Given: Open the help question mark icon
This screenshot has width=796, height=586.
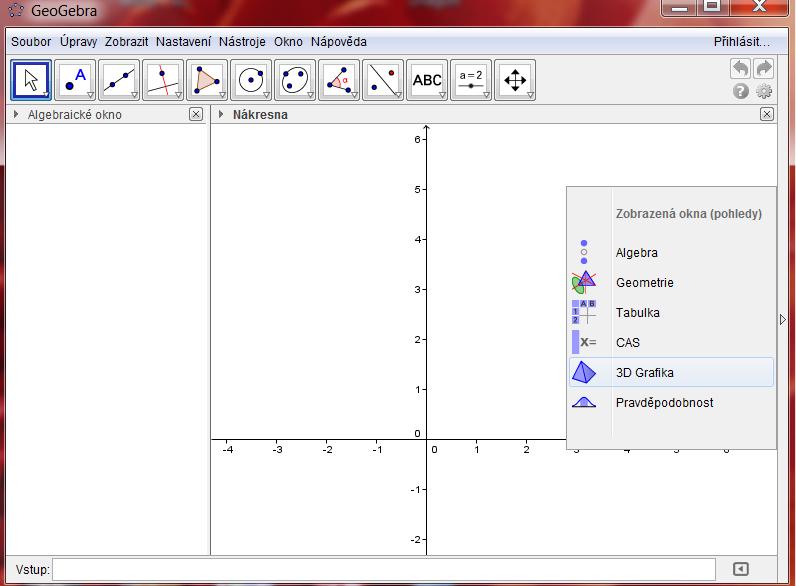Looking at the screenshot, I should [741, 91].
